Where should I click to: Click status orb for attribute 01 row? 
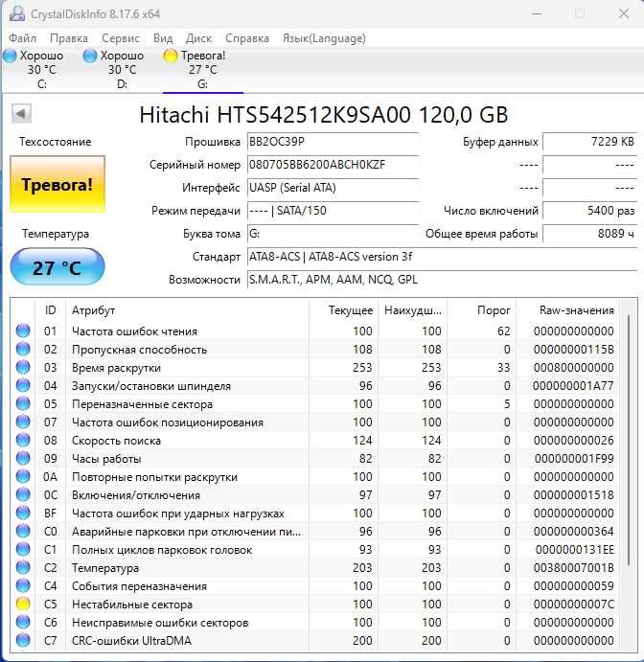pyautogui.click(x=23, y=331)
